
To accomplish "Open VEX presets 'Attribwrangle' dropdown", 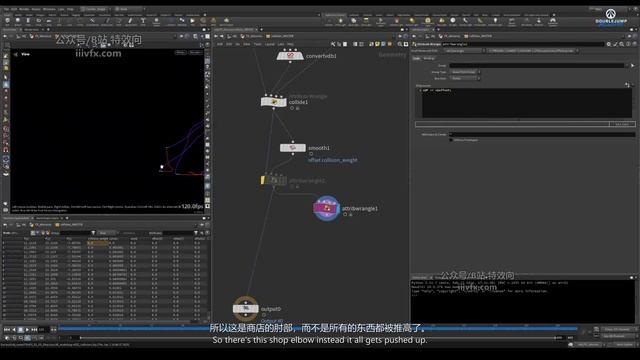I will (464, 51).
